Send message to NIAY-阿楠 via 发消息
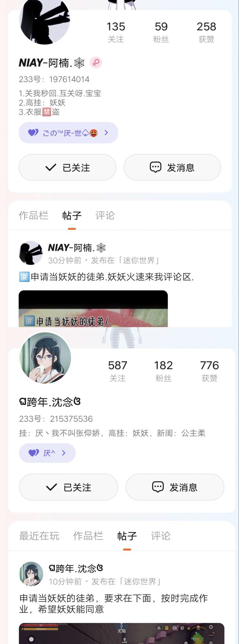 pyautogui.click(x=172, y=167)
